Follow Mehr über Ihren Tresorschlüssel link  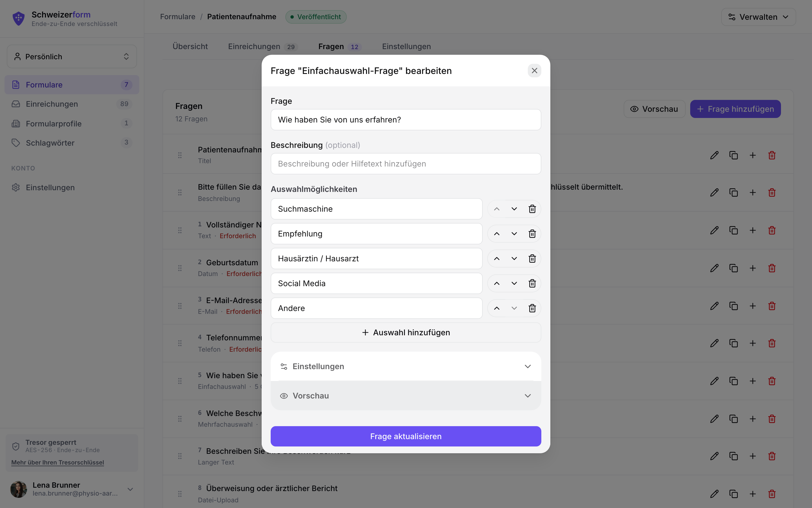(58, 462)
